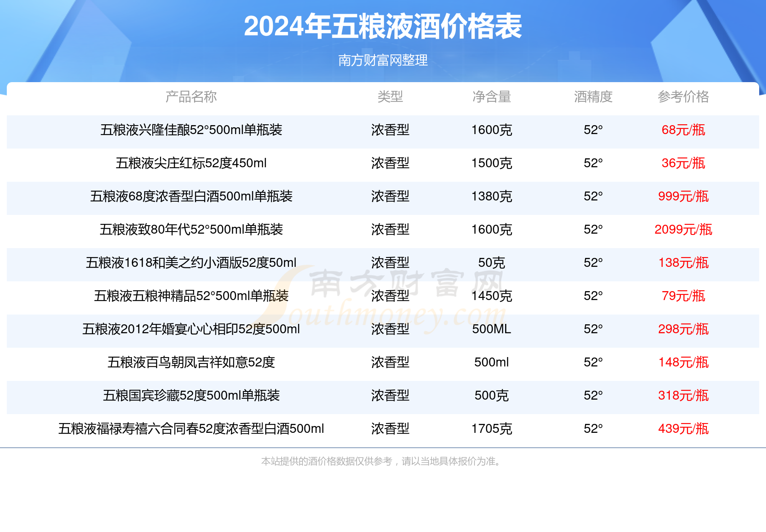Click net content 1380克
Screen dimensions: 766x532
492,196
